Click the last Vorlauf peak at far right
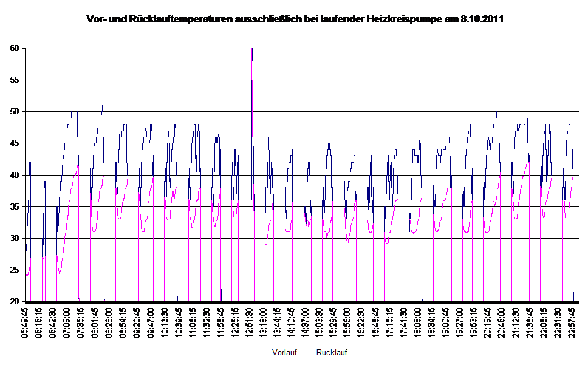 tap(570, 126)
